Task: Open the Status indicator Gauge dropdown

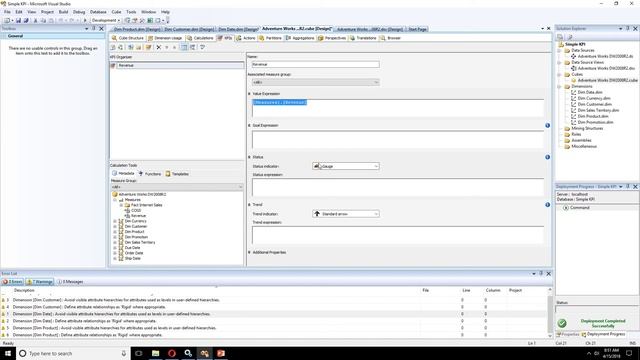Action: (x=376, y=166)
